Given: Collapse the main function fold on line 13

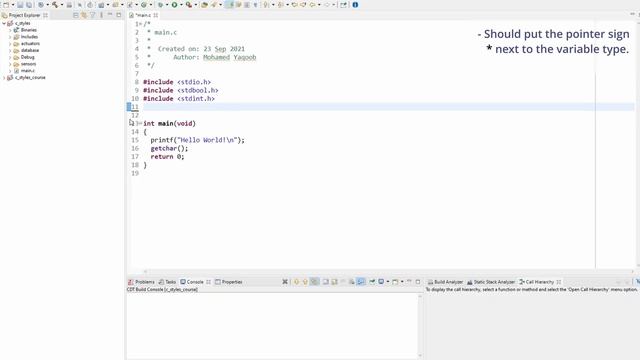Looking at the screenshot, I should coord(141,123).
